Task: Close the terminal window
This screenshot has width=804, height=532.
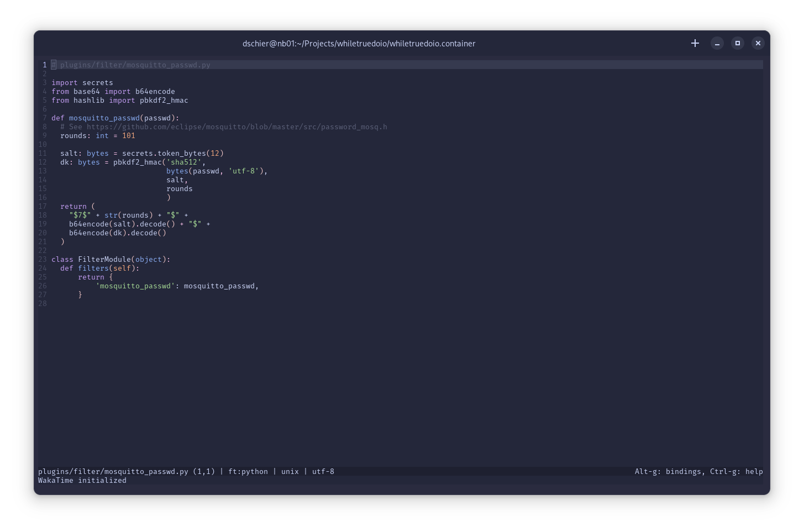Action: (758, 43)
